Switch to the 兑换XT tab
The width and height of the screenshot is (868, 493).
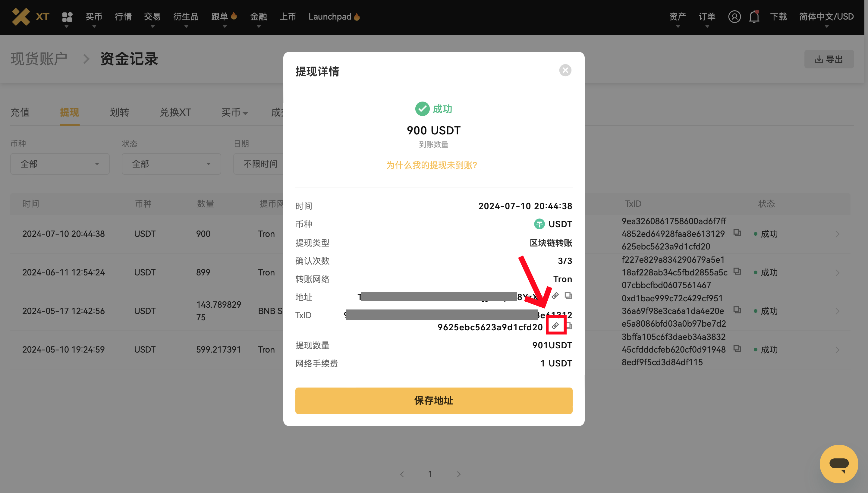[175, 112]
